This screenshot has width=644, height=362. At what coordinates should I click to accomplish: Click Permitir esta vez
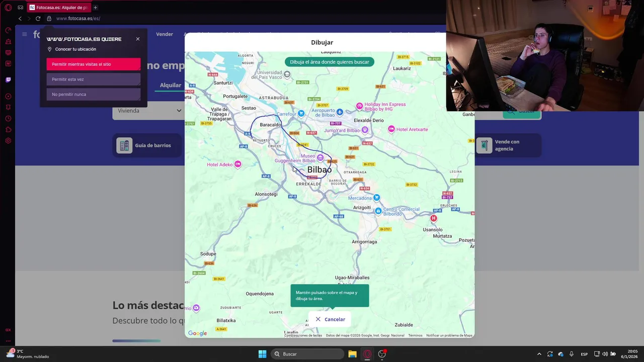point(94,79)
